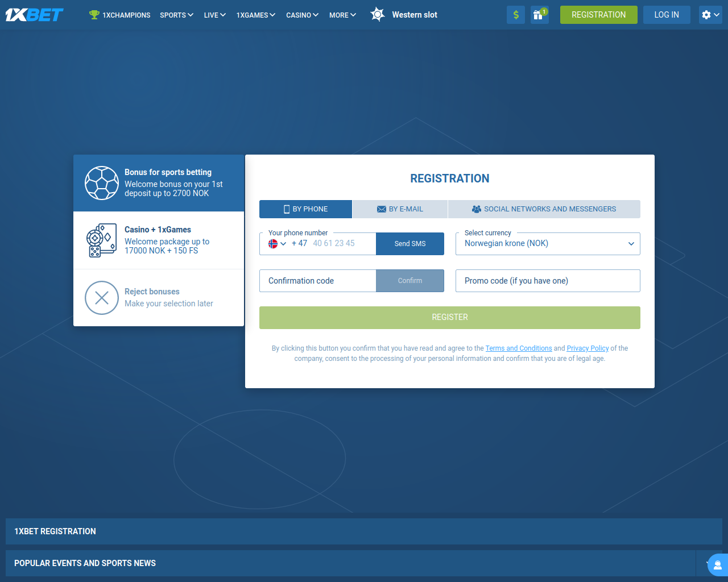Open the Privacy Policy link
Screen dimensions: 728x582
click(x=588, y=348)
